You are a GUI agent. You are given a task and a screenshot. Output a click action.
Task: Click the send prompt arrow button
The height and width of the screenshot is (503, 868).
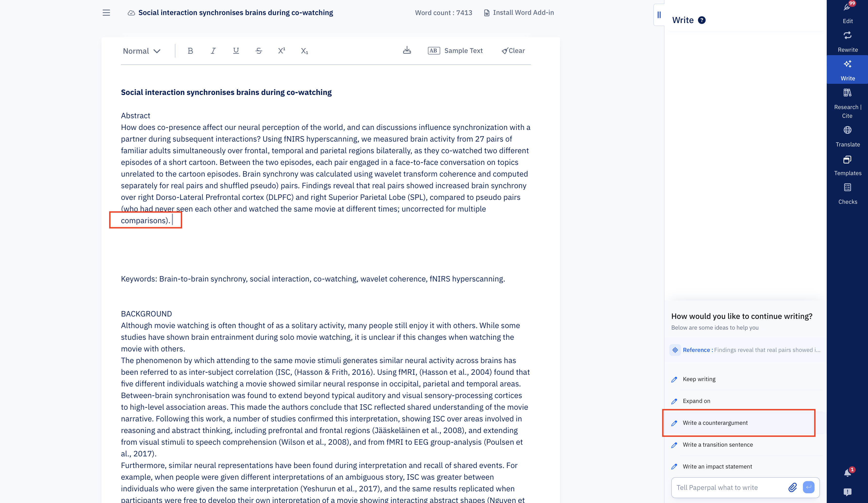pos(808,487)
